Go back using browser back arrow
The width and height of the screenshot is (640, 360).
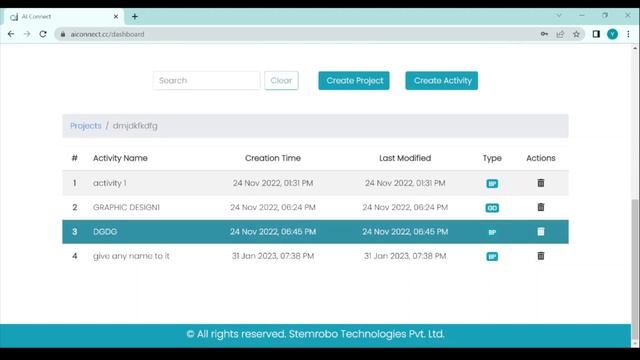[11, 34]
